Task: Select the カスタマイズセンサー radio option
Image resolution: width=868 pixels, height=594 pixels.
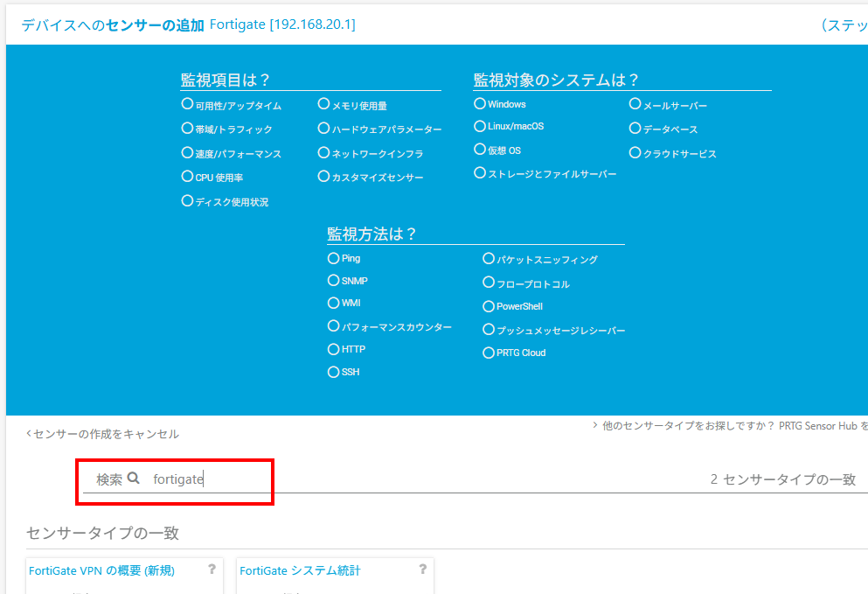Action: [323, 176]
